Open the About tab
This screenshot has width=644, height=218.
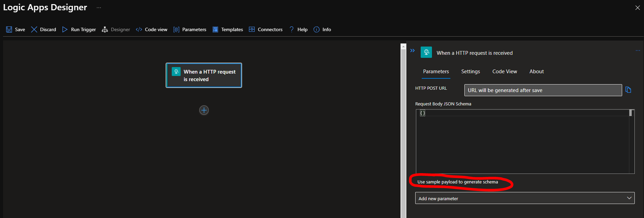536,72
